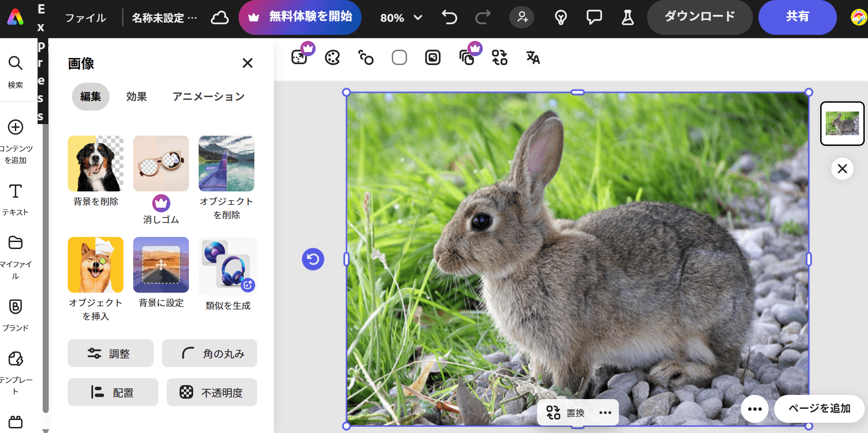Click 置換 on the image floating bar
This screenshot has height=433, width=868.
[x=565, y=413]
